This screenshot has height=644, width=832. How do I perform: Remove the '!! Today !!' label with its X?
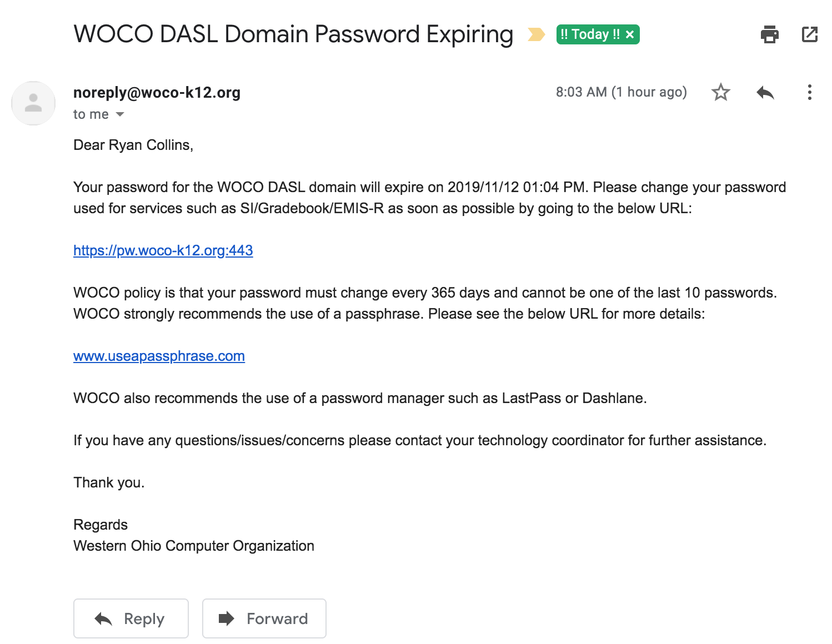(630, 34)
